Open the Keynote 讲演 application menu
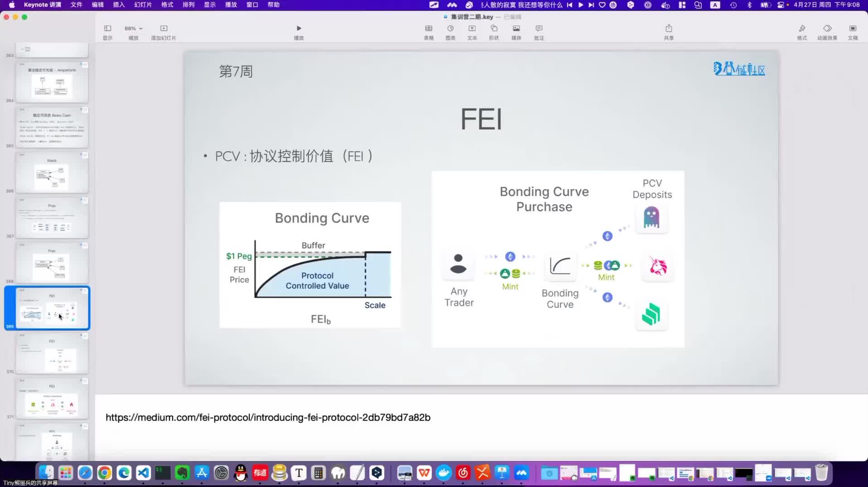The width and height of the screenshot is (868, 487). (43, 5)
